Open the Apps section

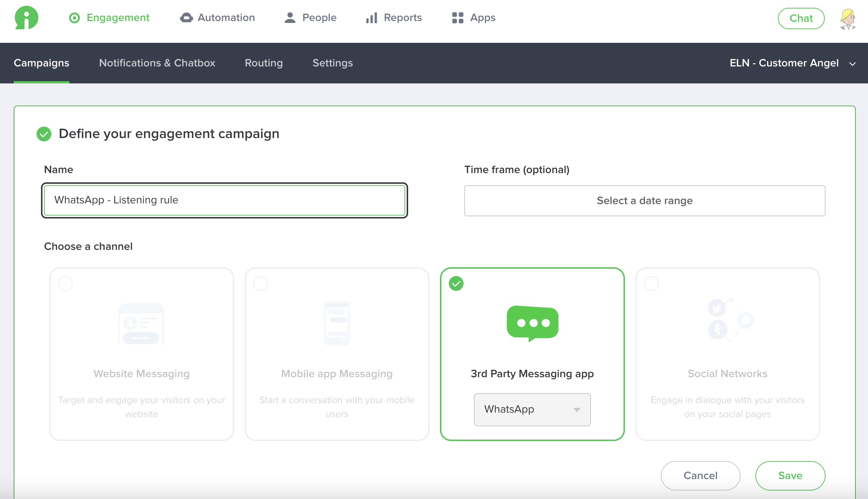474,18
